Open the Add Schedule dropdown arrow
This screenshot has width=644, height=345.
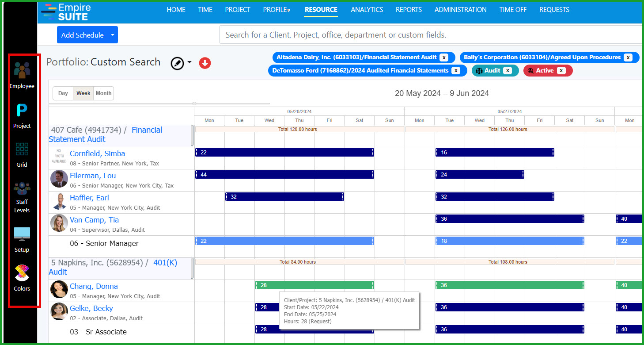point(113,35)
